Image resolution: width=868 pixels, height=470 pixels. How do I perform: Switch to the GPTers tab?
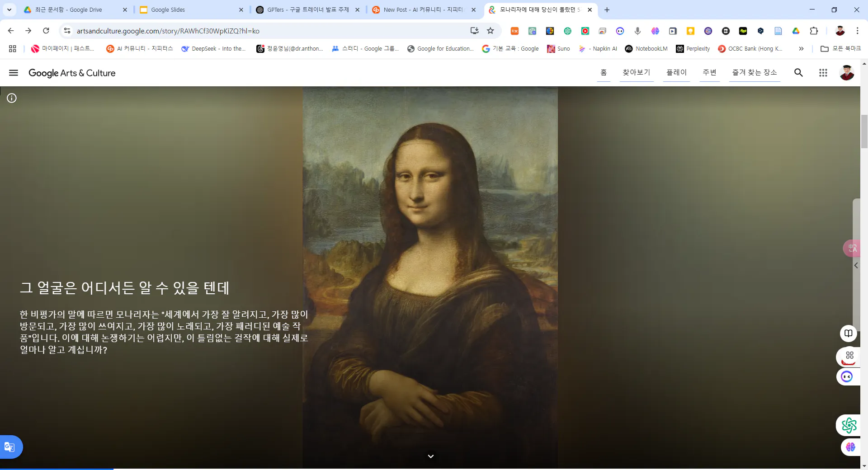coord(307,9)
